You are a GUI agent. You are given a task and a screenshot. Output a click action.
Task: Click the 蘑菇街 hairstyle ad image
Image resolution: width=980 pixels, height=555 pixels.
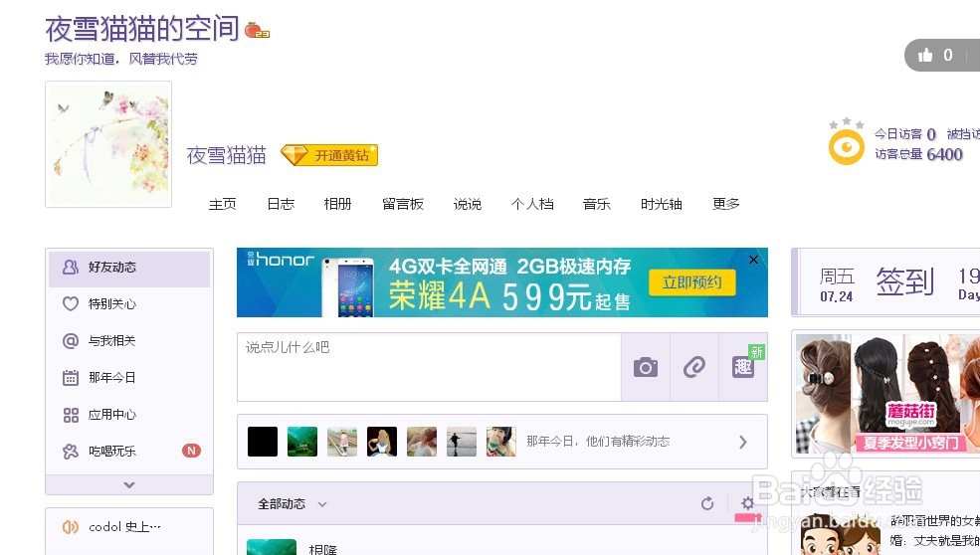[887, 394]
